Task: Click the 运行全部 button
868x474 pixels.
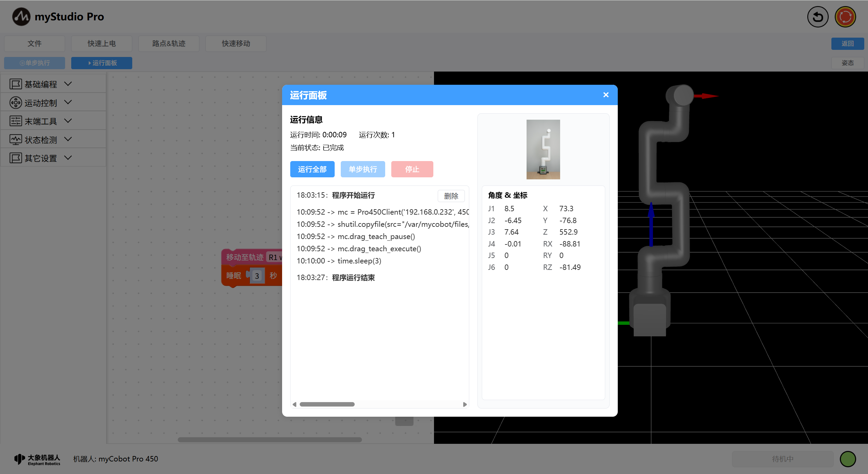Action: pyautogui.click(x=312, y=169)
